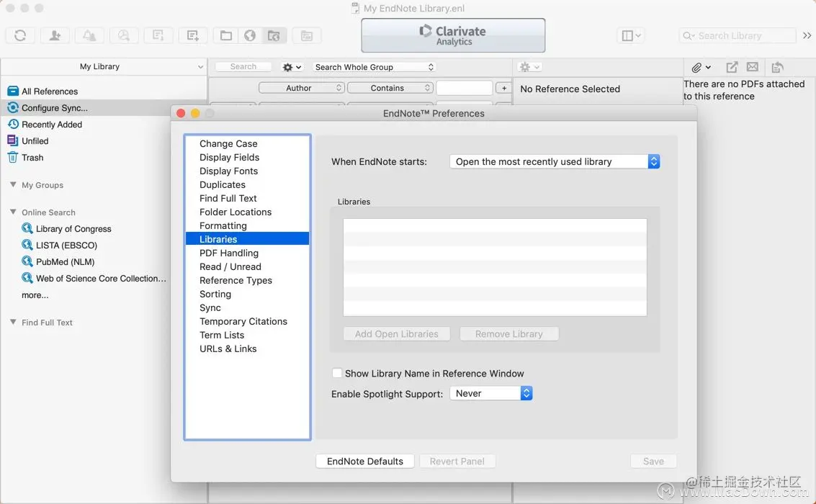Image resolution: width=816 pixels, height=504 pixels.
Task: Enable Show Library Name in Reference Window
Action: click(x=337, y=373)
